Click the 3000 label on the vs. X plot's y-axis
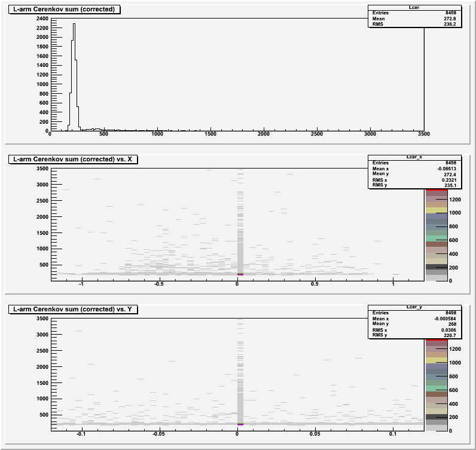 [x=42, y=185]
